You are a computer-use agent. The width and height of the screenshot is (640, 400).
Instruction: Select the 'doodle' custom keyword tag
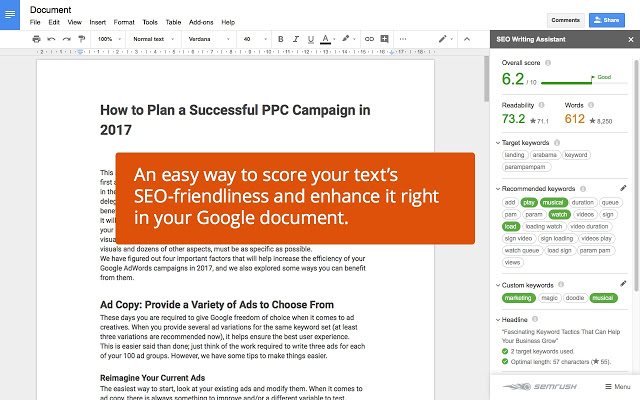coord(575,298)
